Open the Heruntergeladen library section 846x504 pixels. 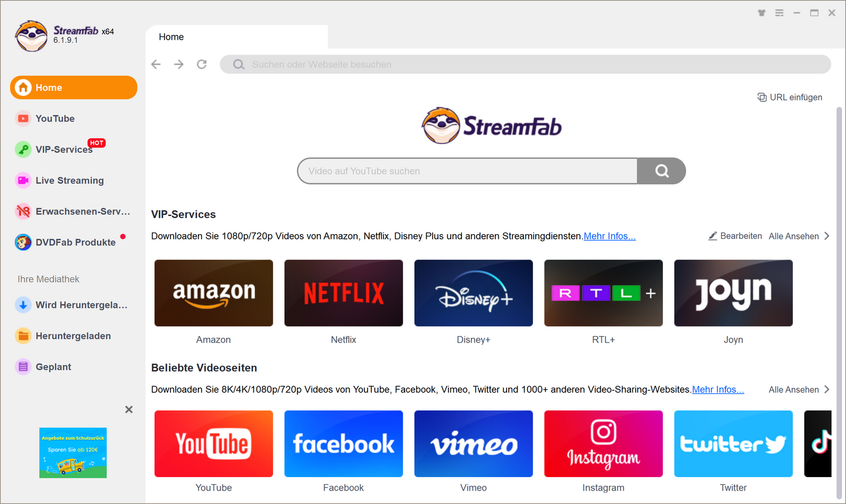tap(73, 336)
